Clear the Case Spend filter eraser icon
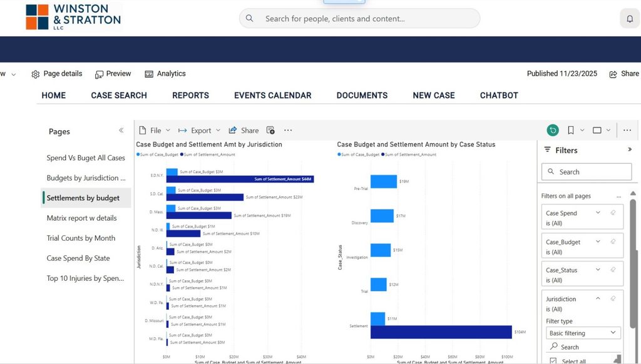 tap(613, 213)
